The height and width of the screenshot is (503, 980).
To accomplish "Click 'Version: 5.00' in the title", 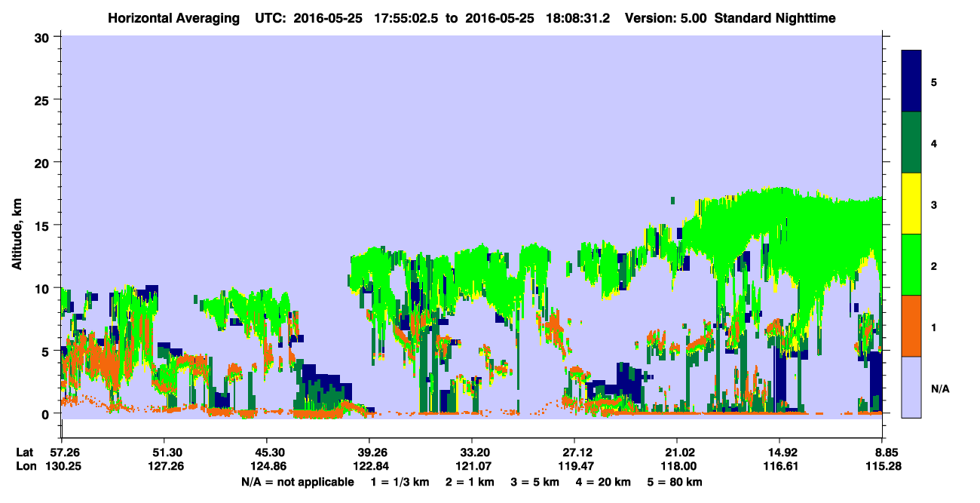I will coord(666,18).
